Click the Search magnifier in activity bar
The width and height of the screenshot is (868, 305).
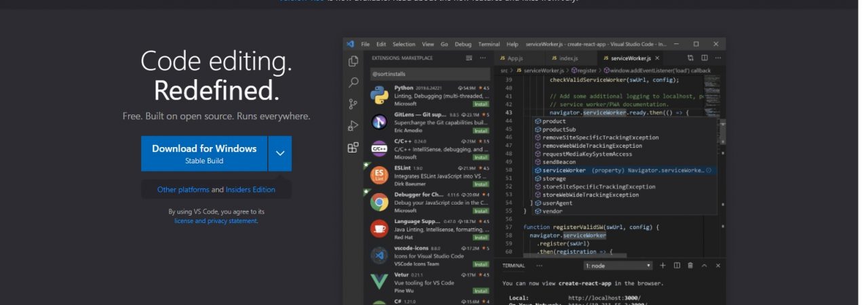(x=353, y=83)
